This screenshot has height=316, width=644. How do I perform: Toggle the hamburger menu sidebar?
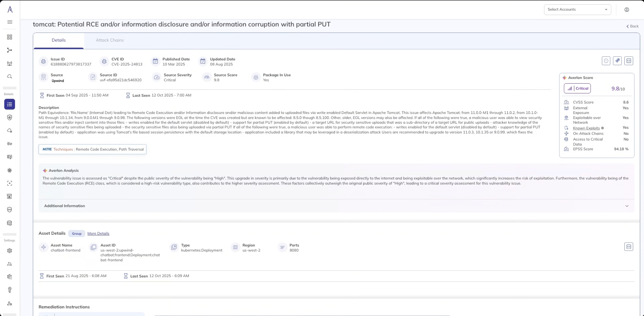click(10, 22)
